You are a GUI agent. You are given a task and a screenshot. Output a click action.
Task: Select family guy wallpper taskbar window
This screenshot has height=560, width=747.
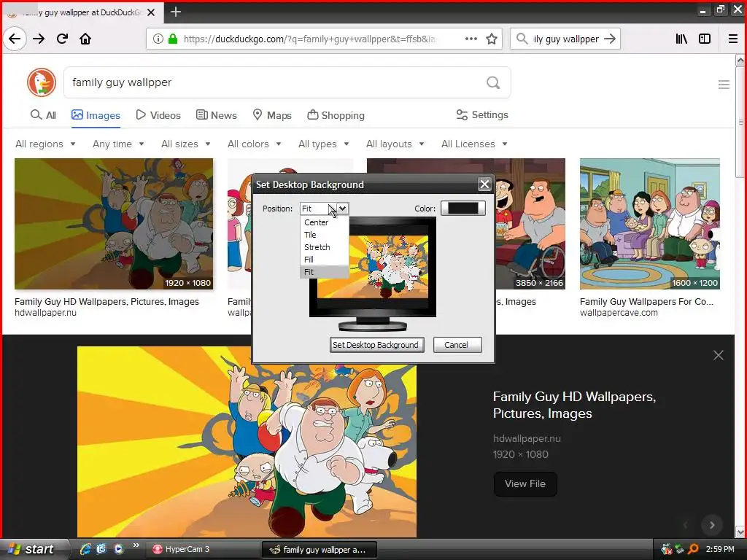point(320,550)
